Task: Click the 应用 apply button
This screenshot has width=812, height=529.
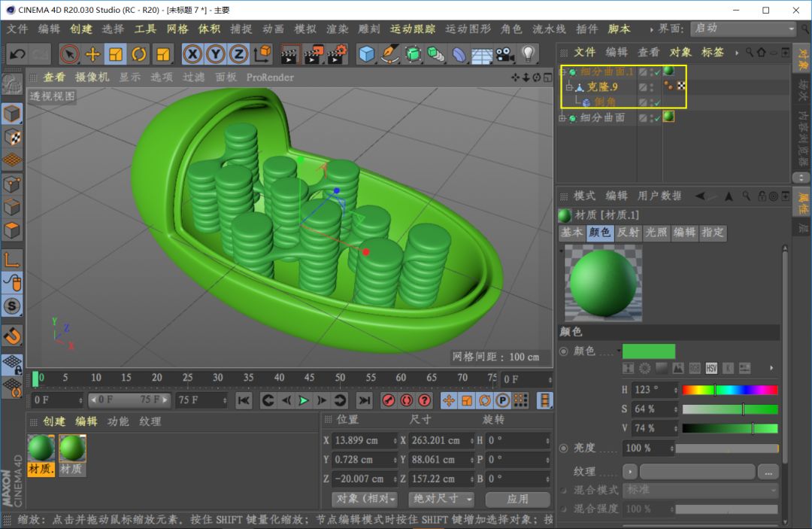Action: click(517, 499)
